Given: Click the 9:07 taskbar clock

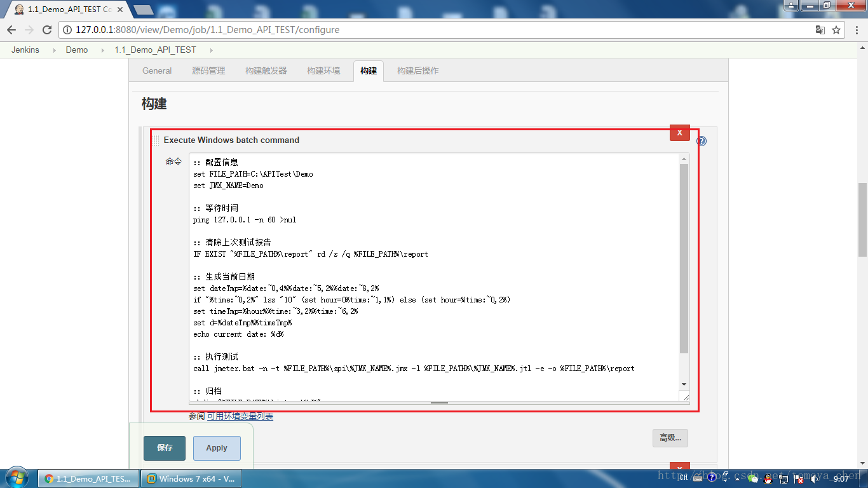Looking at the screenshot, I should [x=841, y=479].
